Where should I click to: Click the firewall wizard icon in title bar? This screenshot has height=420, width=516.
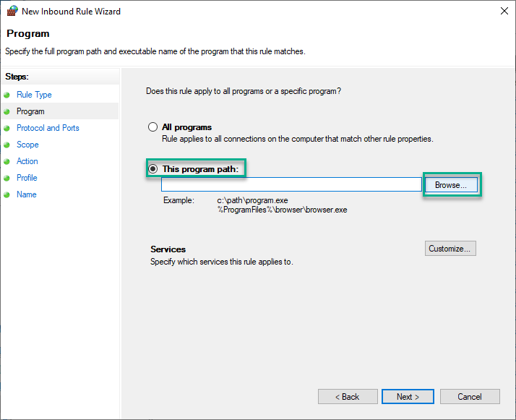[x=12, y=11]
